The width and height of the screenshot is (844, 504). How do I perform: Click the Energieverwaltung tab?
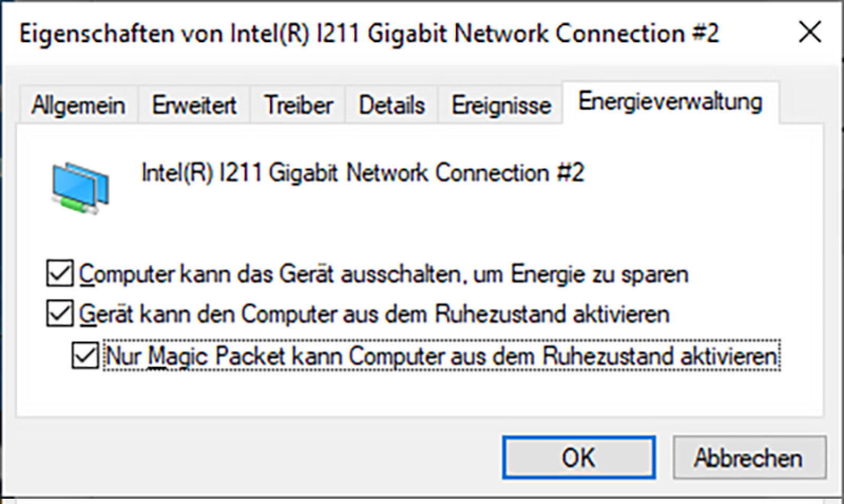(x=670, y=102)
